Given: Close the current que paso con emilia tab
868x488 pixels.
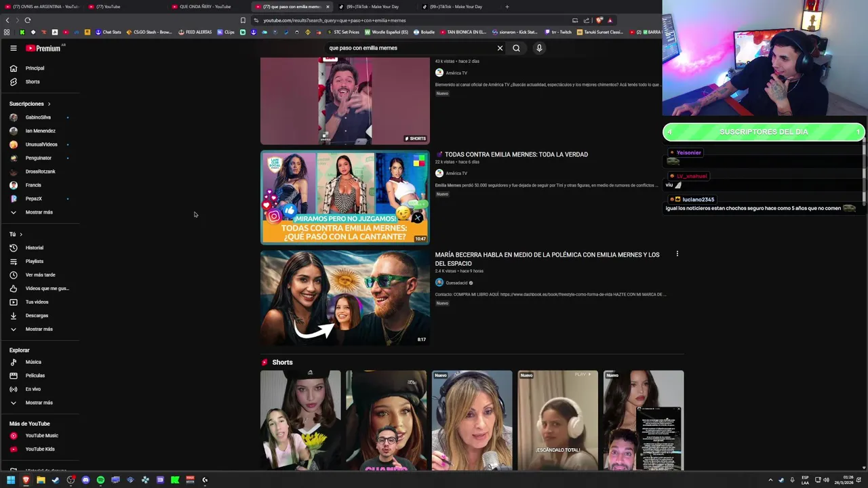Looking at the screenshot, I should tap(328, 7).
